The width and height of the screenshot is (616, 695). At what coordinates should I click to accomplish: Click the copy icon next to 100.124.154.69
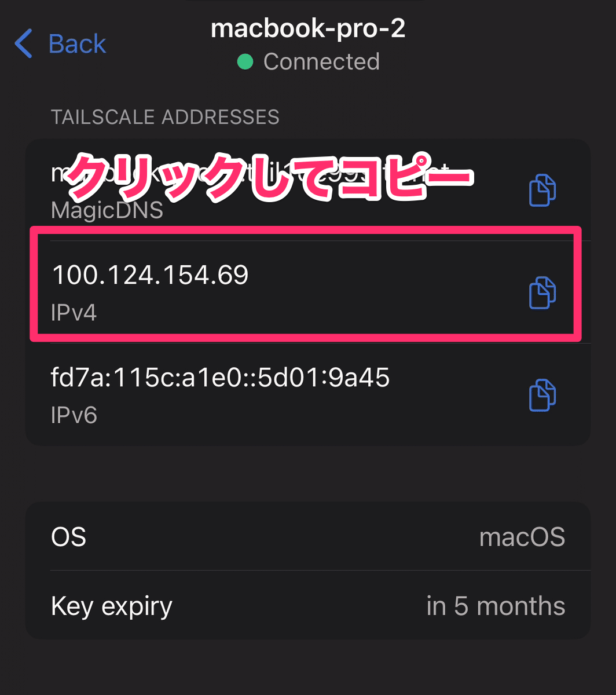[x=542, y=292]
